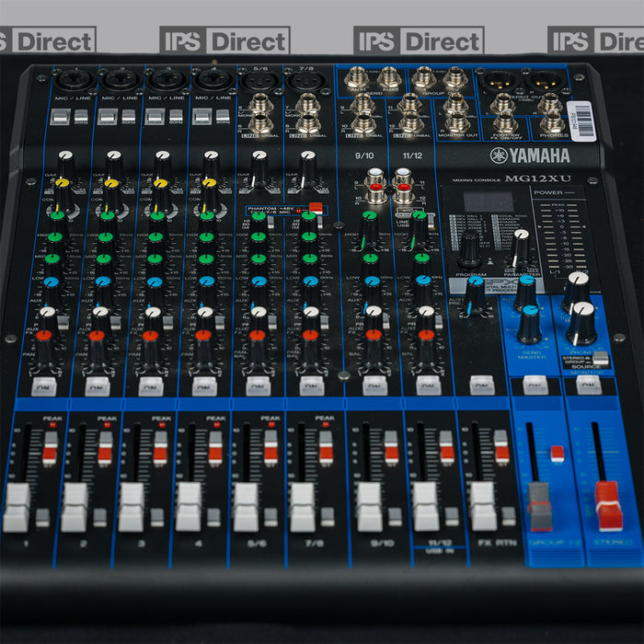Move the FX RTN fader
Screen dimensions: 644x644
pyautogui.click(x=483, y=506)
